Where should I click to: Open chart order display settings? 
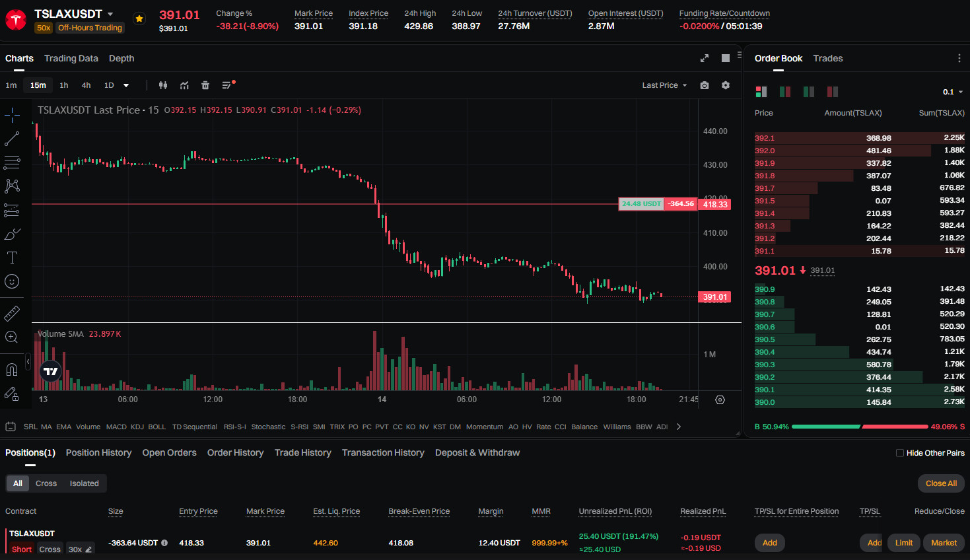click(228, 85)
